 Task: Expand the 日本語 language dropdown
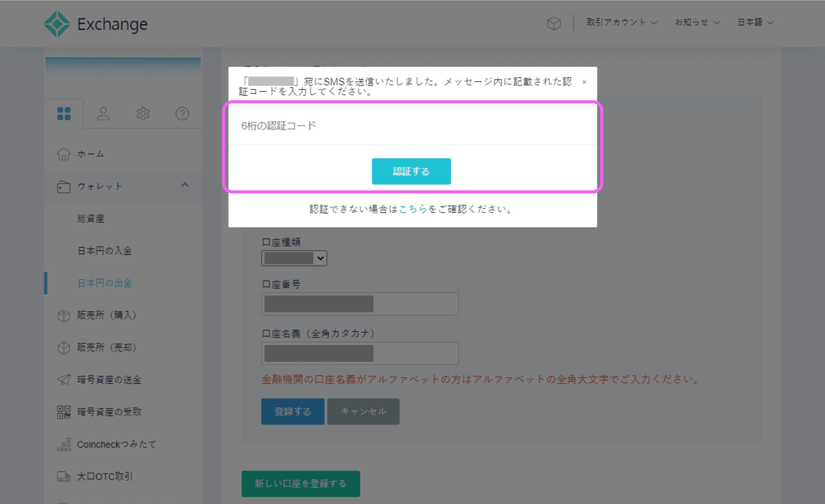pos(756,23)
